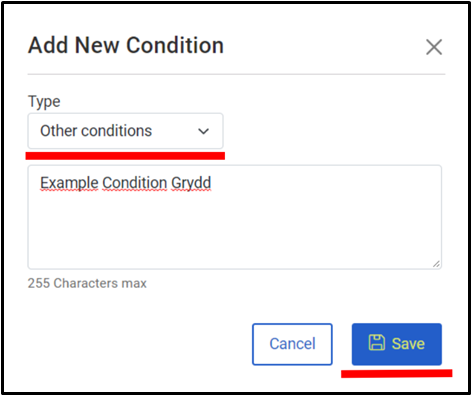Open the Type dropdown showing Other conditions
The width and height of the screenshot is (472, 396).
coord(125,131)
